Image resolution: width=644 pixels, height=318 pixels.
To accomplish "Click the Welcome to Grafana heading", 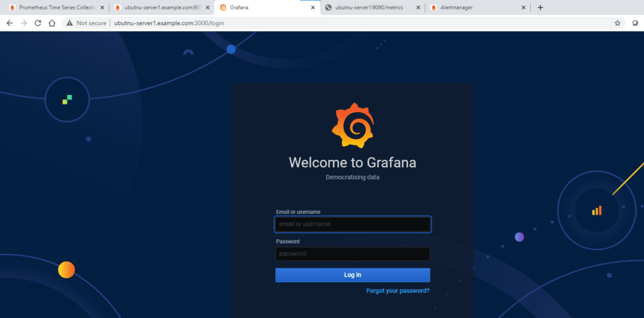I will point(352,162).
